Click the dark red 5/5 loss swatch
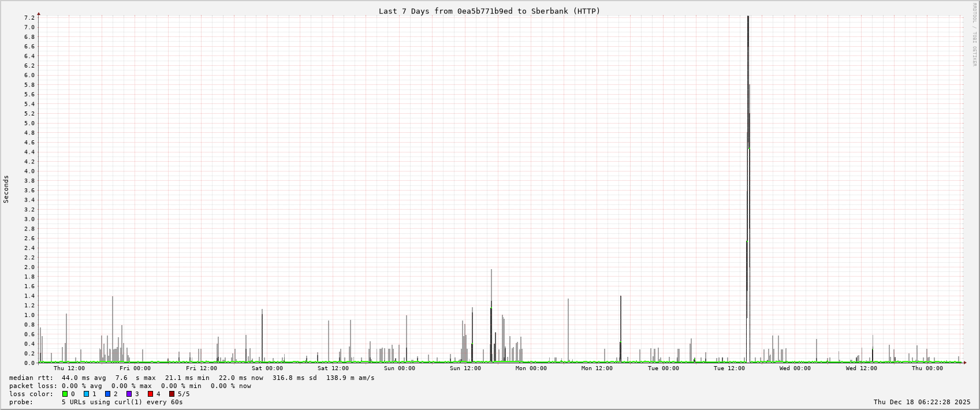 coord(172,394)
